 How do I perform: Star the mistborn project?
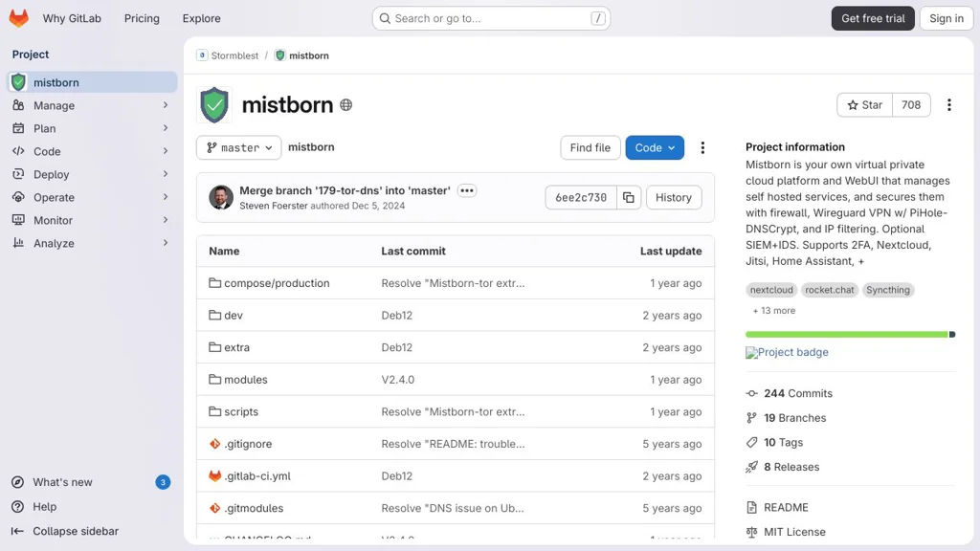click(865, 105)
